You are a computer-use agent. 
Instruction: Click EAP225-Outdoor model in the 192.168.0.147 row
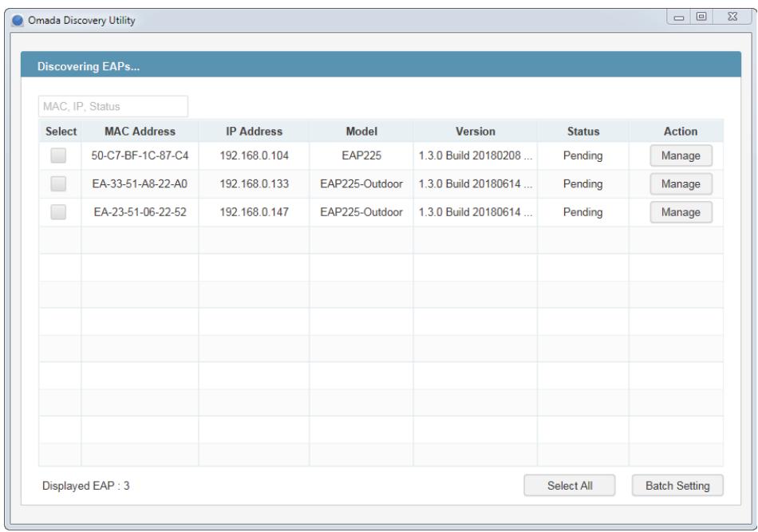361,212
